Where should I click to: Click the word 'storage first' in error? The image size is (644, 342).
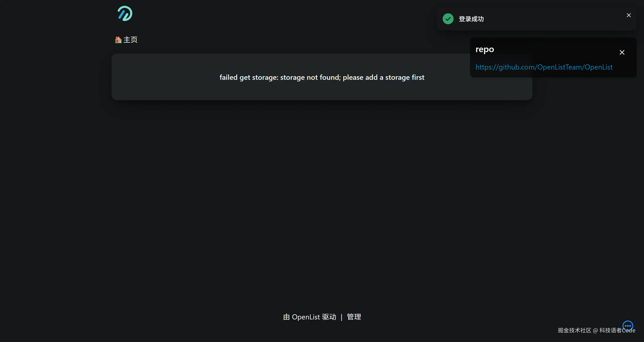pos(405,77)
